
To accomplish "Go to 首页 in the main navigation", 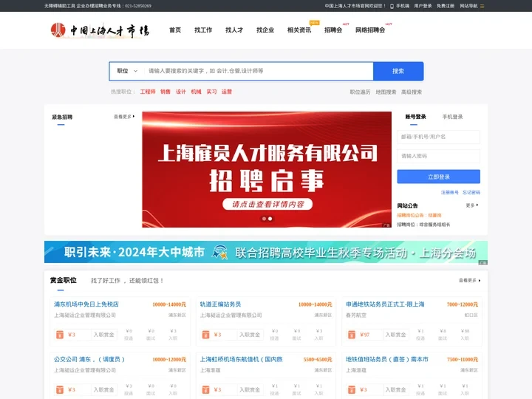I will [x=175, y=30].
